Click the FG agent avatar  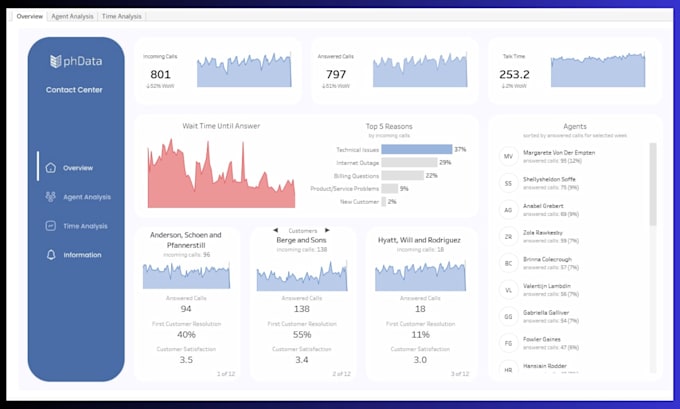(x=508, y=344)
